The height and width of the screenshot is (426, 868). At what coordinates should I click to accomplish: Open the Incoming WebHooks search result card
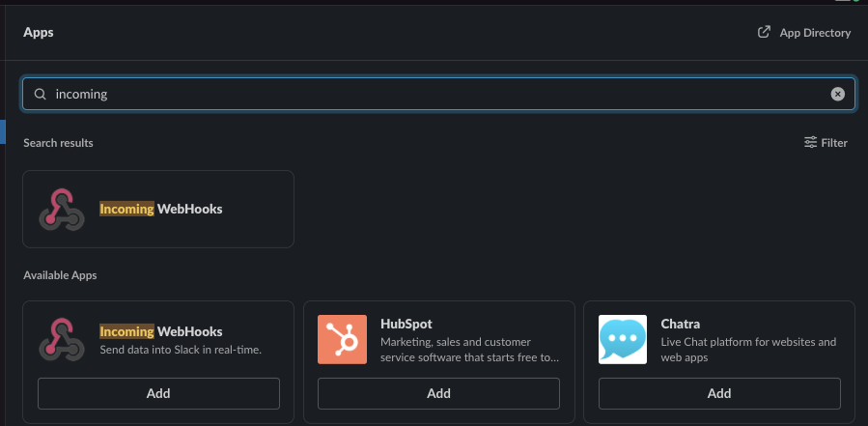[x=158, y=209]
